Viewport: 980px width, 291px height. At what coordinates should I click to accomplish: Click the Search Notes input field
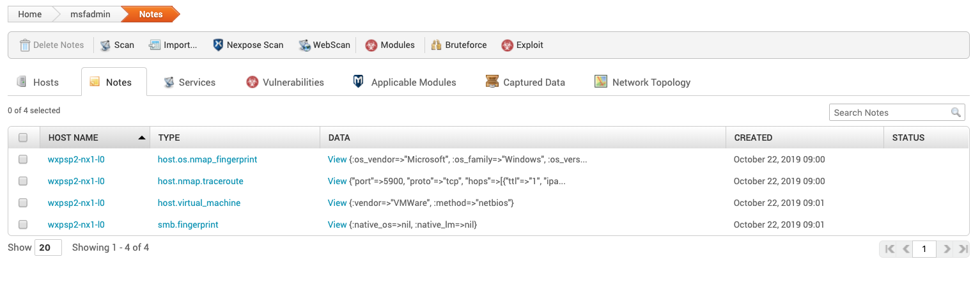(890, 113)
